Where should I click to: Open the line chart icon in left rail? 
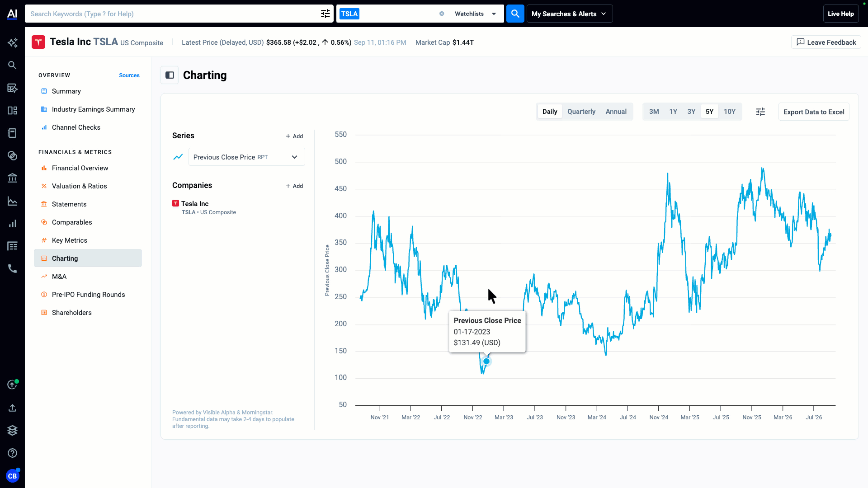[12, 201]
